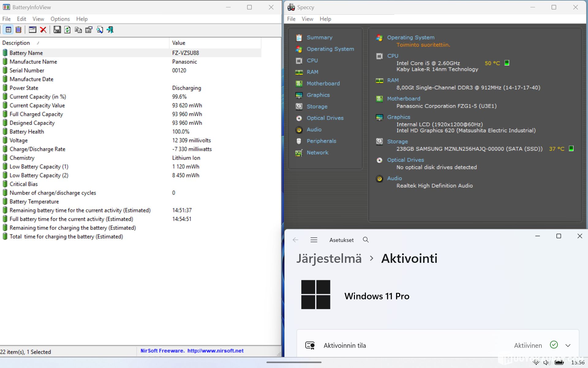Open Options menu in BatteryInfoView

point(60,19)
